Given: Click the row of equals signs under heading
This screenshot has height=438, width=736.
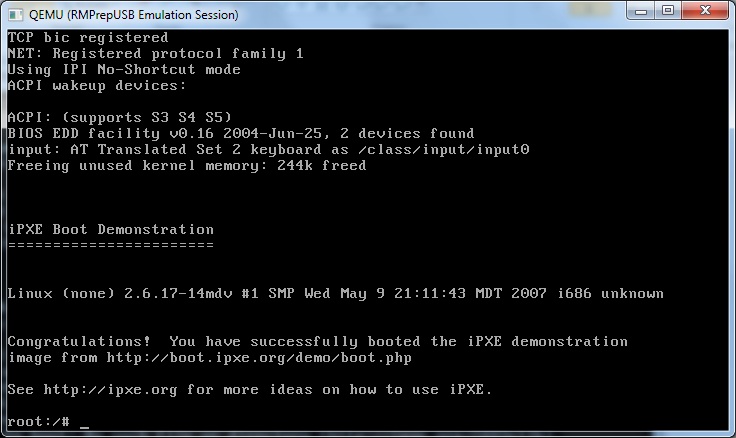Looking at the screenshot, I should (x=111, y=245).
